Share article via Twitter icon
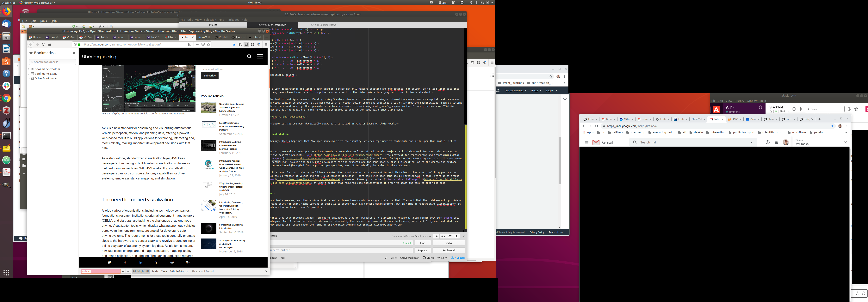Image resolution: width=868 pixels, height=302 pixels. tap(109, 262)
